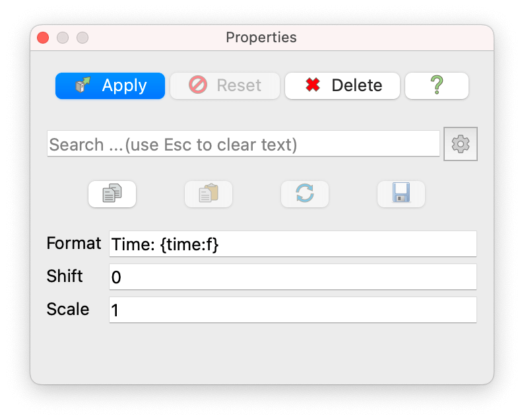This screenshot has width=524, height=420.
Task: Copy properties using the copy icon
Action: click(112, 193)
